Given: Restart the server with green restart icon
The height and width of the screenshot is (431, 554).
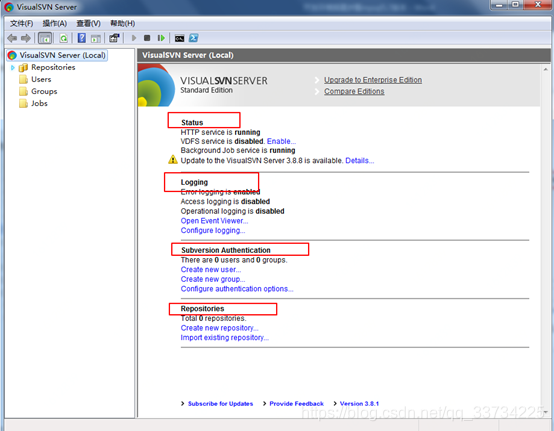Looking at the screenshot, I should pyautogui.click(x=161, y=38).
